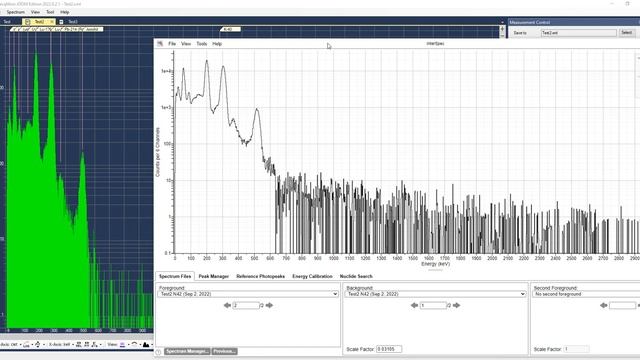Click third axis icon after X-Axis
Image resolution: width=640 pixels, height=360 pixels.
pyautogui.click(x=94, y=345)
